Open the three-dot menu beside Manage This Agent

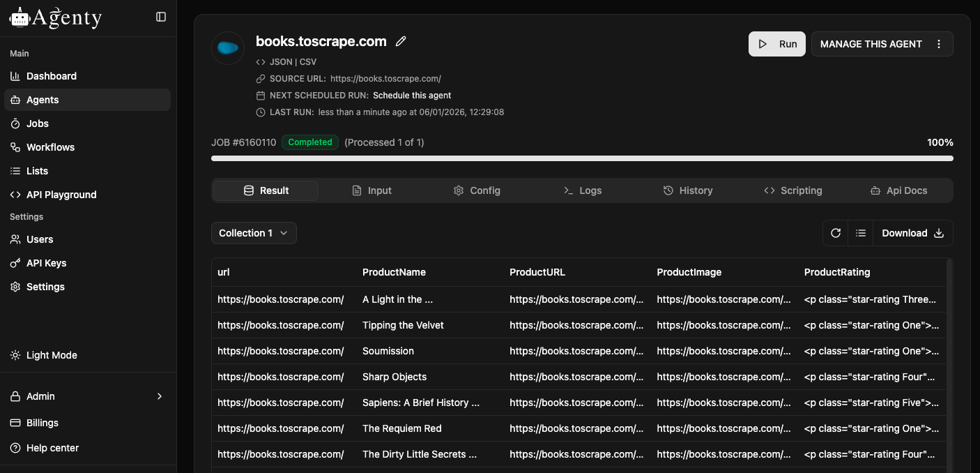939,44
